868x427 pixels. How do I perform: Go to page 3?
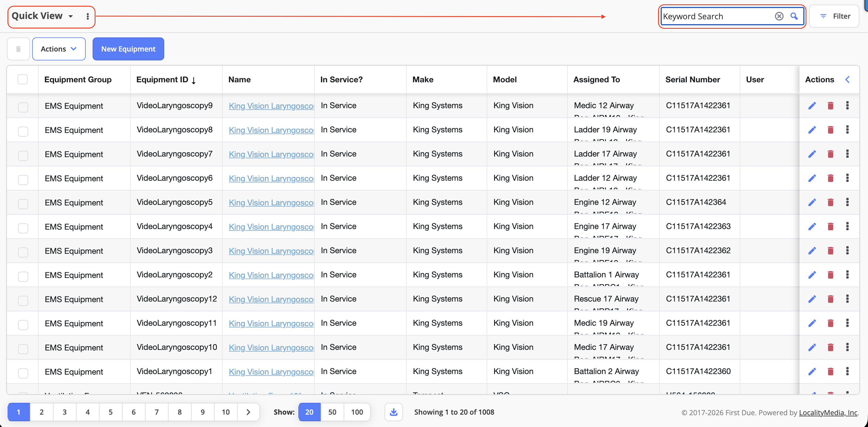65,412
